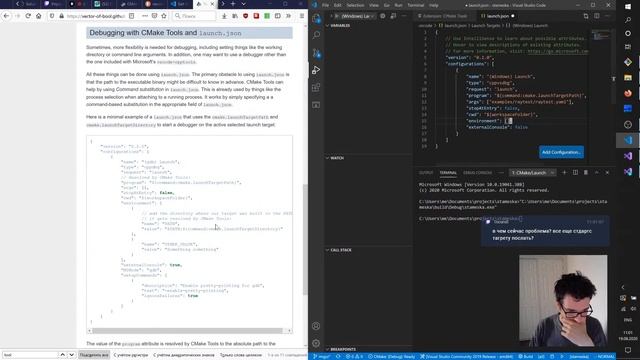The height and width of the screenshot is (360, 640).
Task: Collapse the VARIABLES section
Action: [x=340, y=25]
